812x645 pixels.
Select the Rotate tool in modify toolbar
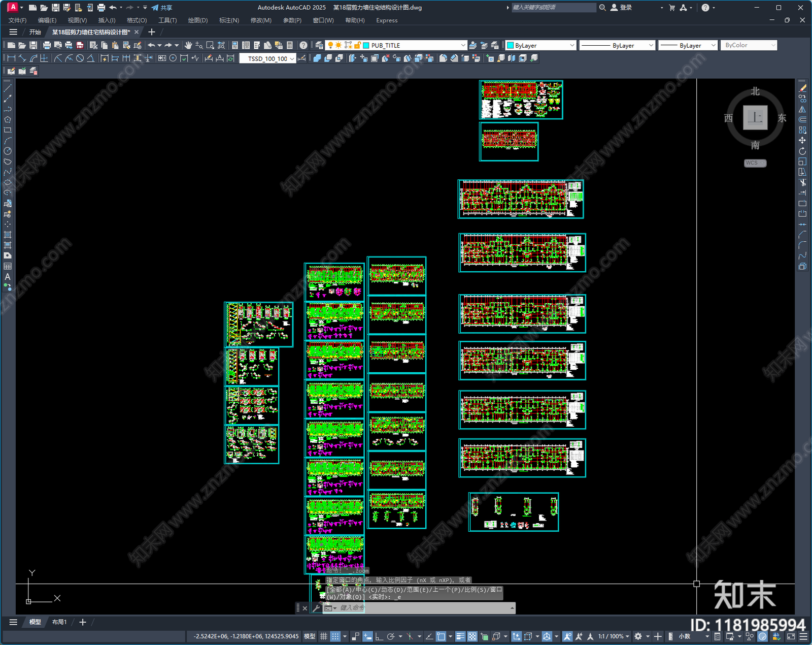pos(802,151)
